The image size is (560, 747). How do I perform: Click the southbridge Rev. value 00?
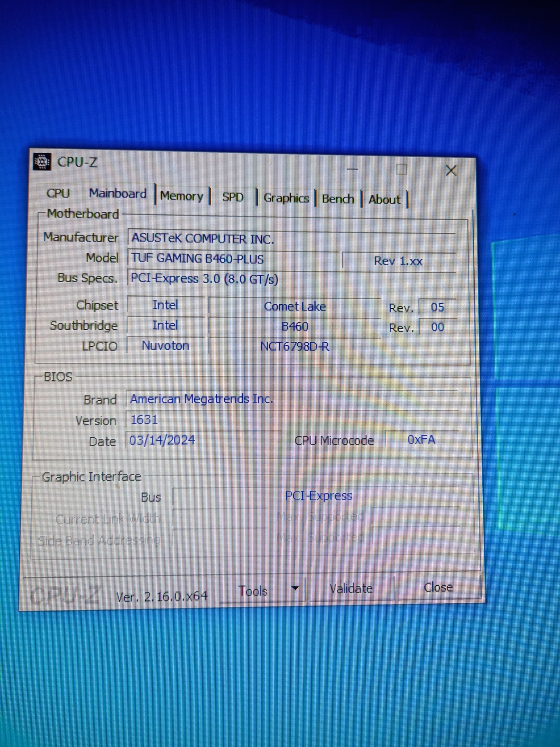(437, 327)
